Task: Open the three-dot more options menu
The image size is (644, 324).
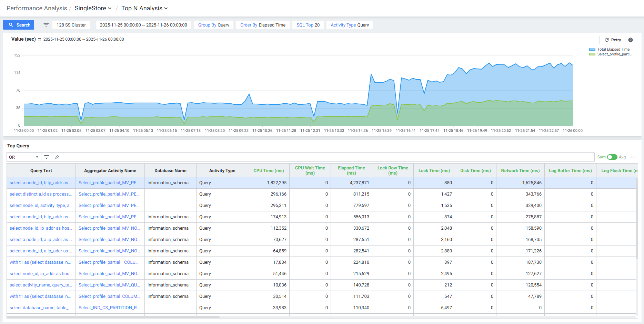Action: pyautogui.click(x=633, y=157)
